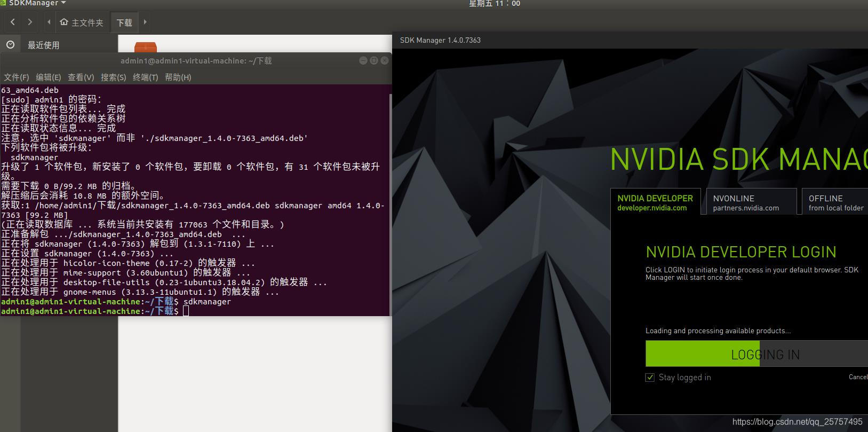This screenshot has width=868, height=432.
Task: Open terminal 文件(F) menu
Action: pos(17,77)
